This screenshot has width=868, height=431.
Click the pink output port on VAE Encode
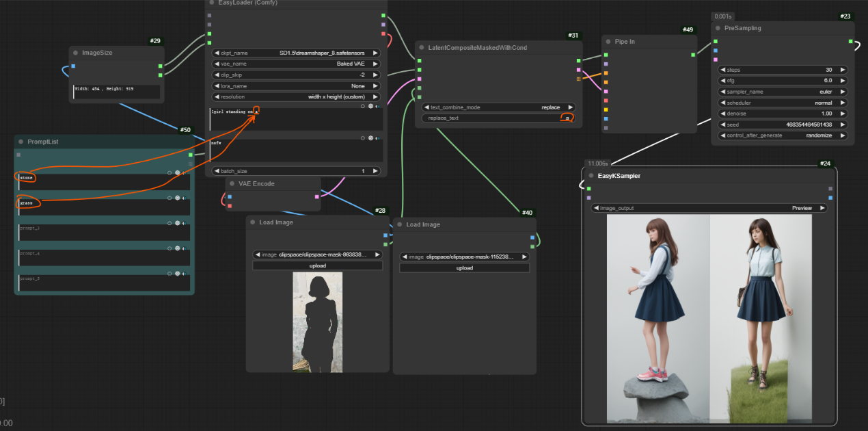pos(316,197)
